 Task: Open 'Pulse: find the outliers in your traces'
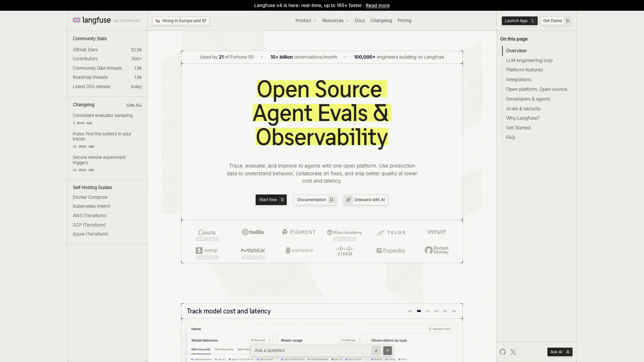[102, 136]
